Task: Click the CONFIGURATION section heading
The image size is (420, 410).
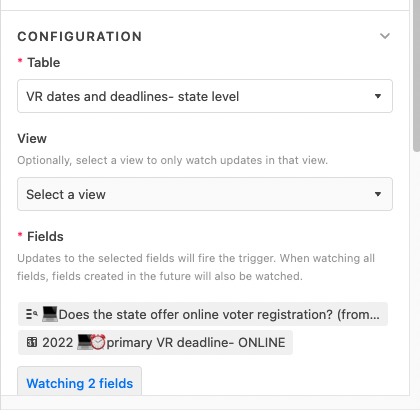Action: [x=80, y=36]
